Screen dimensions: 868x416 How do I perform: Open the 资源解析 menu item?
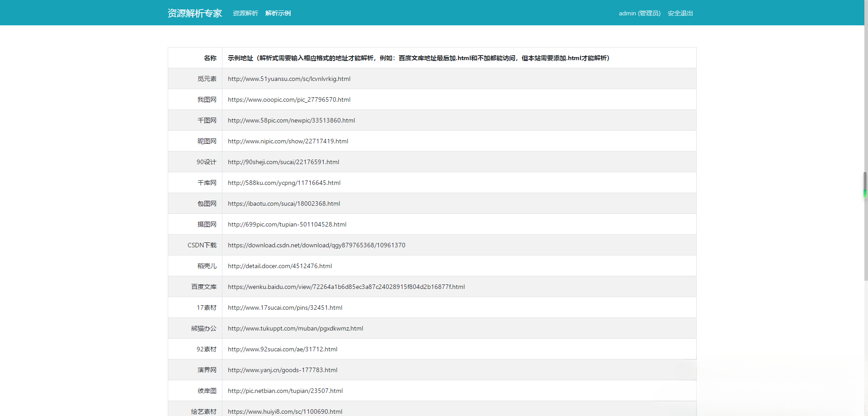245,13
